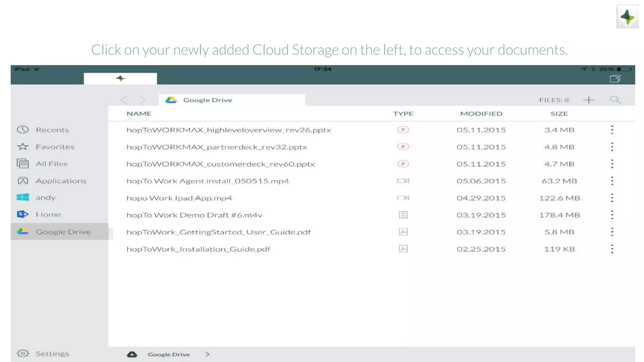
Task: Click the plus icon to add
Action: tap(589, 100)
